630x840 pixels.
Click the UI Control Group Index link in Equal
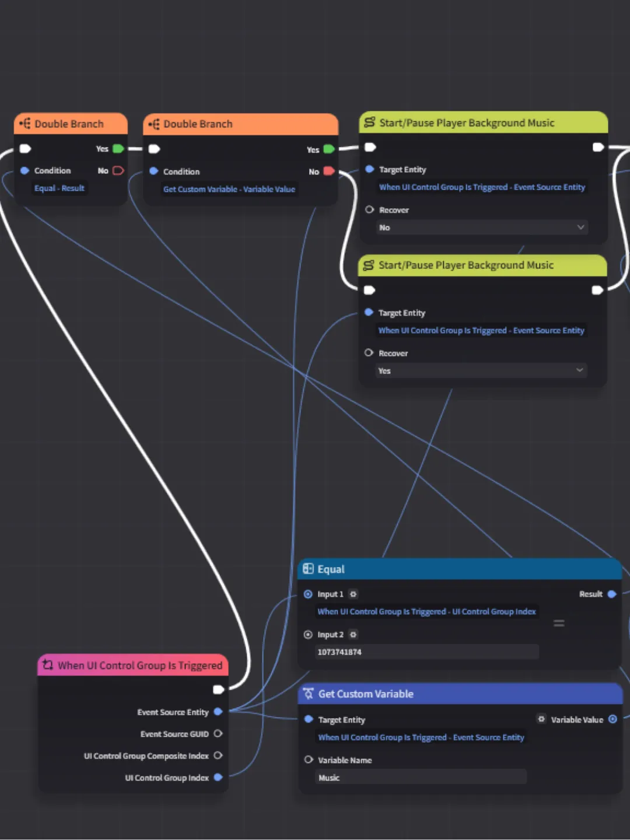click(x=426, y=611)
